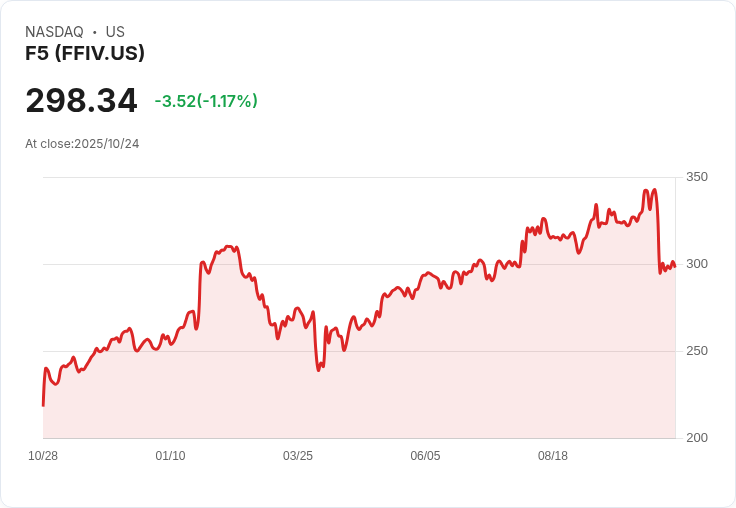Viewport: 736px width, 508px height.
Task: Select the 10/28 date on x-axis
Action: 43,456
